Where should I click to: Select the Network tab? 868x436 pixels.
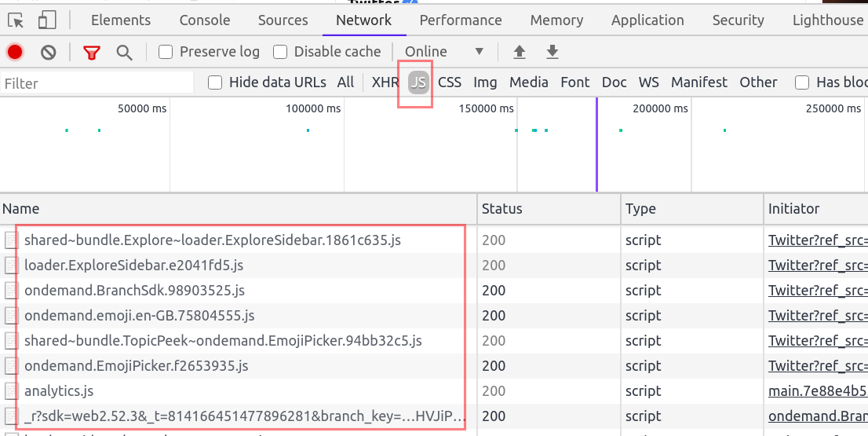[363, 20]
